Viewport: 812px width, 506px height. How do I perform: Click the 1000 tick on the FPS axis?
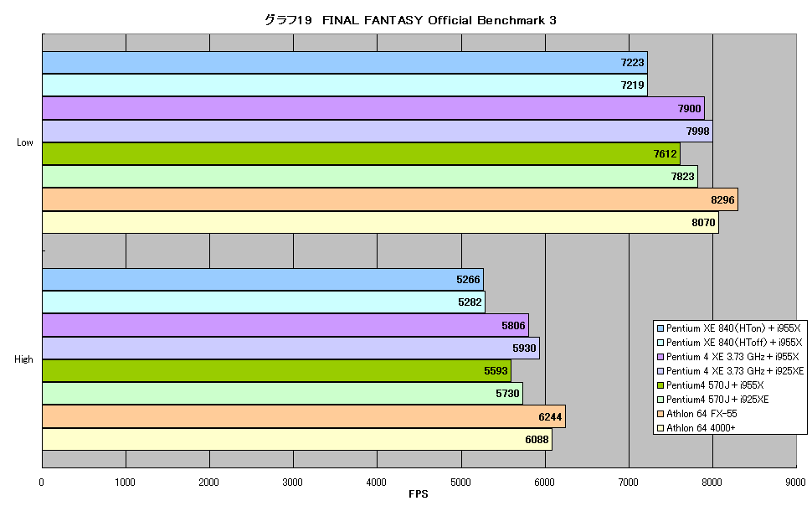(x=125, y=483)
